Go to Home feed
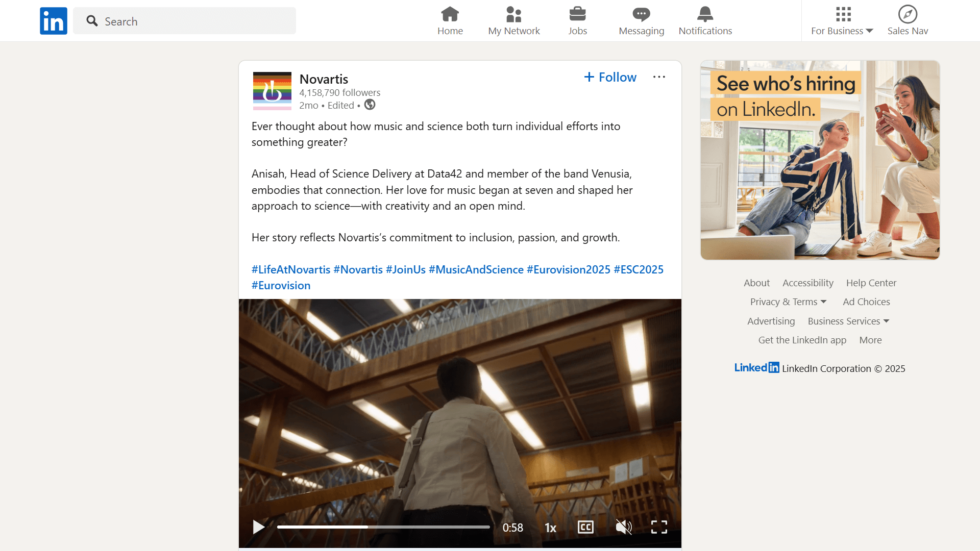This screenshot has width=980, height=551. pos(450,20)
